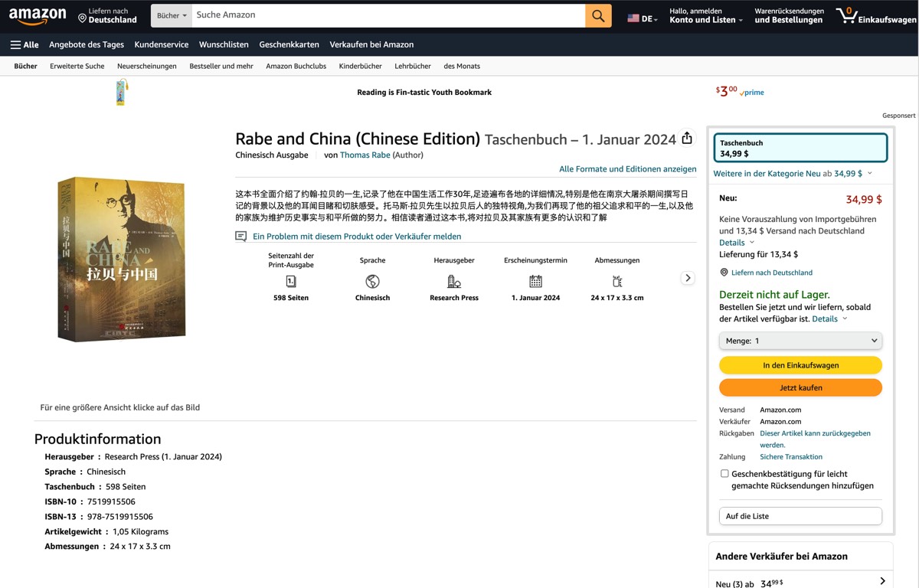Click the Produktinformation heading
The width and height of the screenshot is (919, 588).
[98, 439]
